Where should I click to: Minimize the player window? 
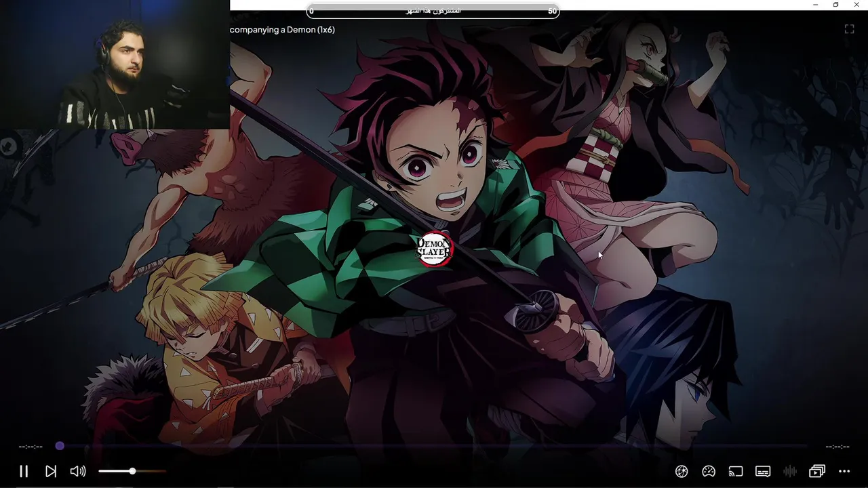pos(815,5)
